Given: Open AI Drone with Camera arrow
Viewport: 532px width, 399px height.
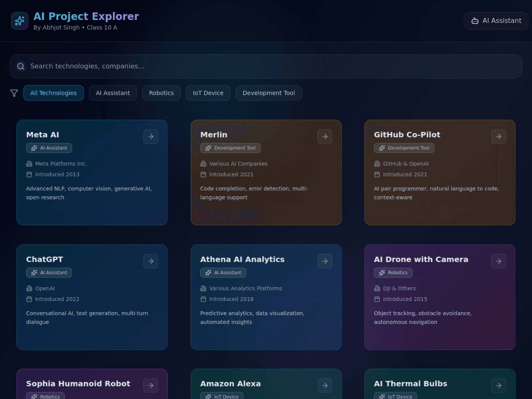Looking at the screenshot, I should tap(499, 261).
